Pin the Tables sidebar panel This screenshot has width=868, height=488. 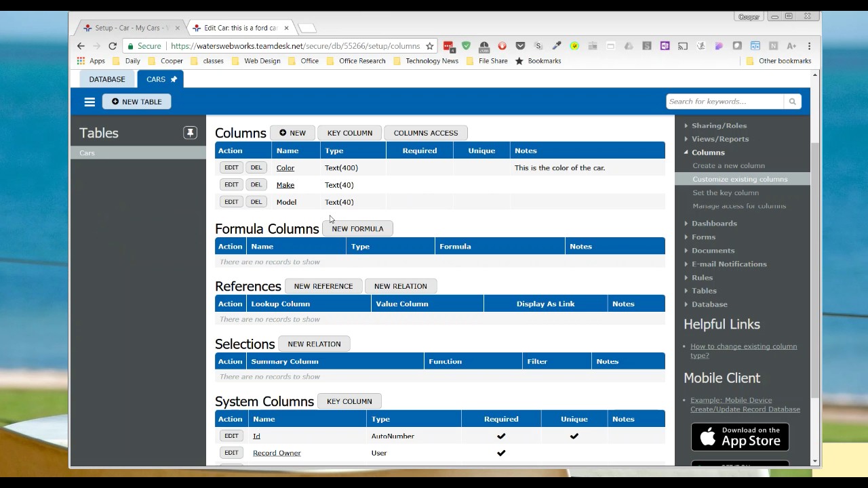(x=190, y=133)
